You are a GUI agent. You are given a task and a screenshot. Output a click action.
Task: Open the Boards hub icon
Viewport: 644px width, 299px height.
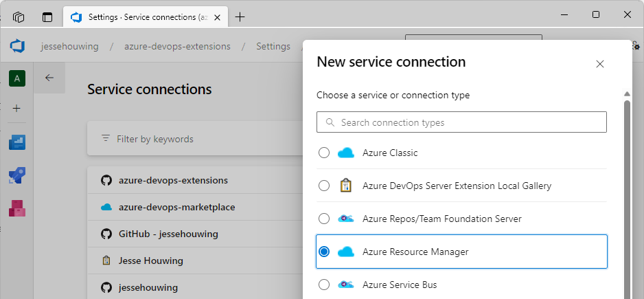(x=17, y=142)
